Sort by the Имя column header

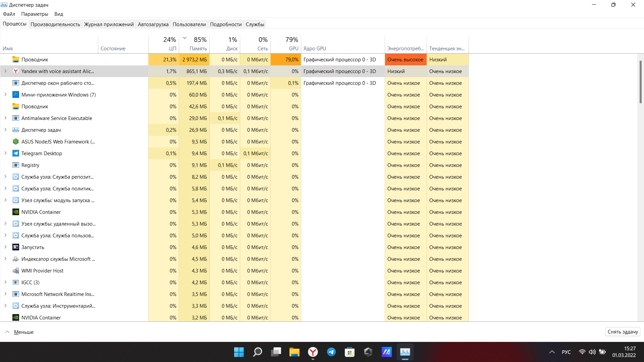pos(49,44)
